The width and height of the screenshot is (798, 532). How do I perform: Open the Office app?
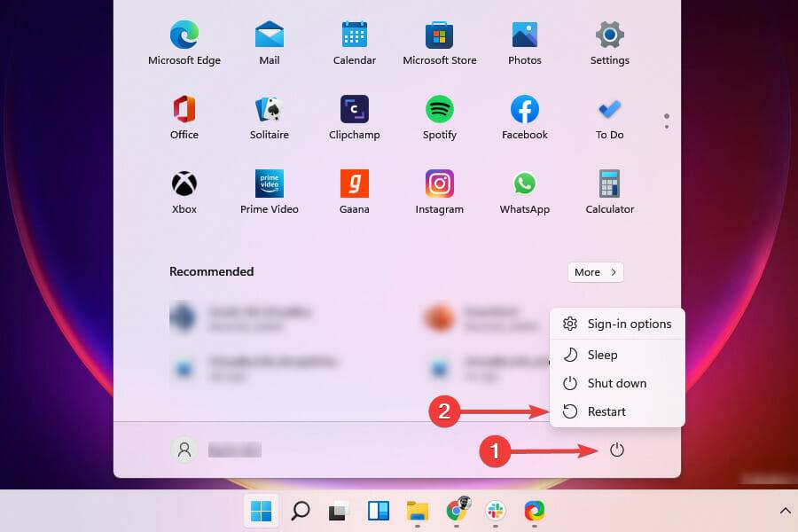(184, 118)
